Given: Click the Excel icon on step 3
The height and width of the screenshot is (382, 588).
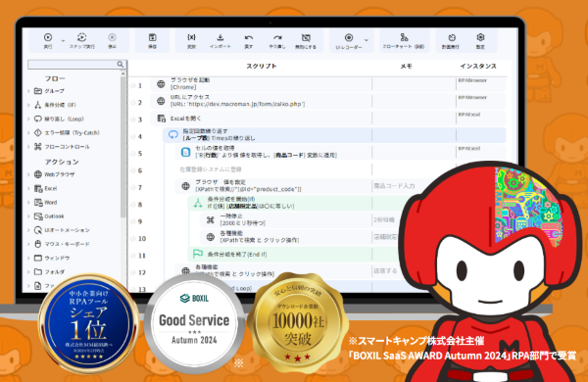Looking at the screenshot, I should pos(162,119).
